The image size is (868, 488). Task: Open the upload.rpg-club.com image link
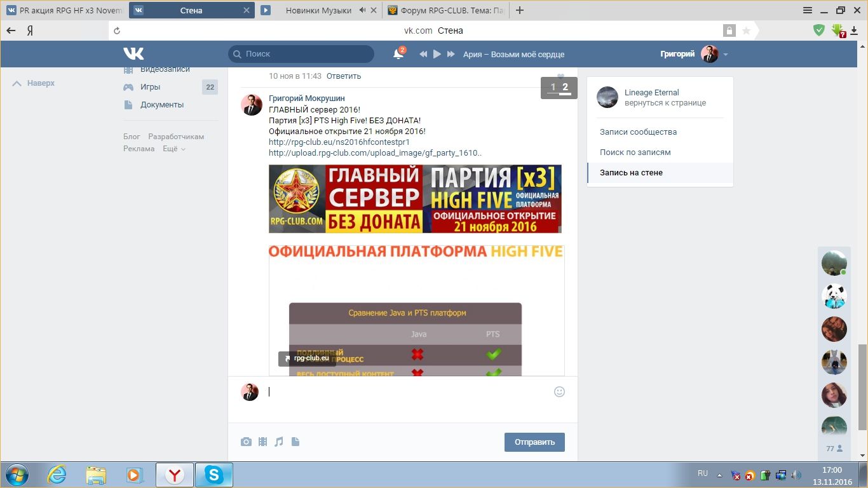(375, 153)
